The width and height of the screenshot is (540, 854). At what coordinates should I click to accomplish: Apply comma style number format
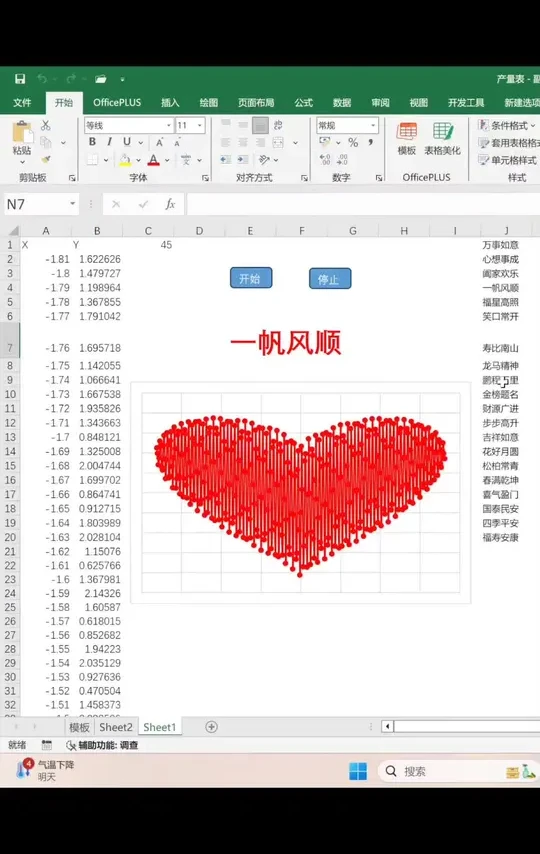371,142
